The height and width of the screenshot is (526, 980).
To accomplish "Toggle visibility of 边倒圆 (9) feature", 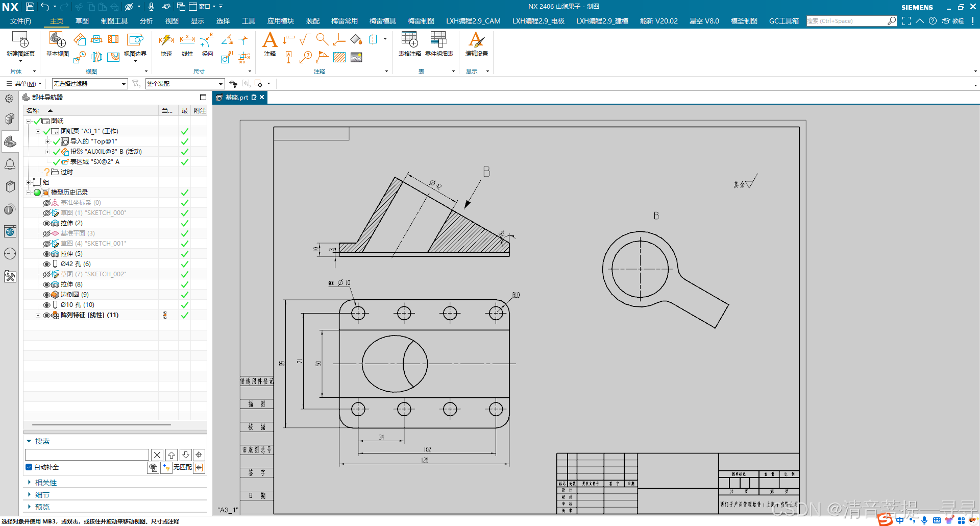I will [x=46, y=295].
